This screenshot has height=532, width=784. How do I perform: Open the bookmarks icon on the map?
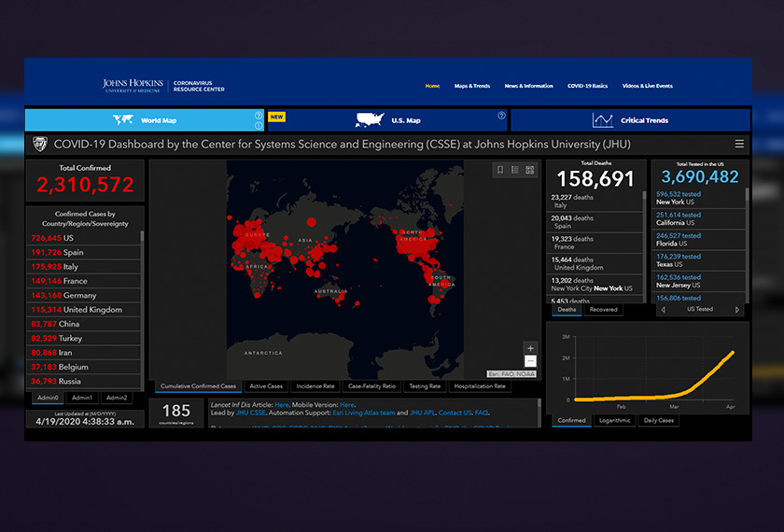point(500,170)
